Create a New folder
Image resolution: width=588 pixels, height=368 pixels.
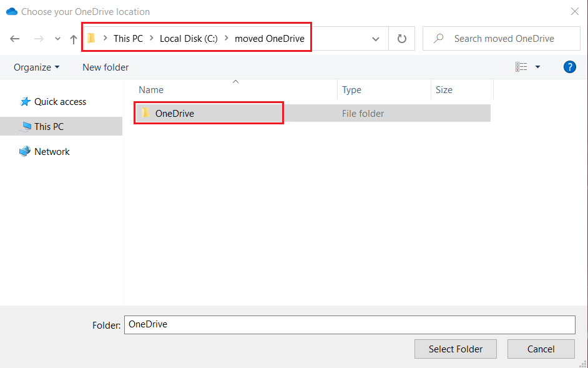pyautogui.click(x=105, y=67)
